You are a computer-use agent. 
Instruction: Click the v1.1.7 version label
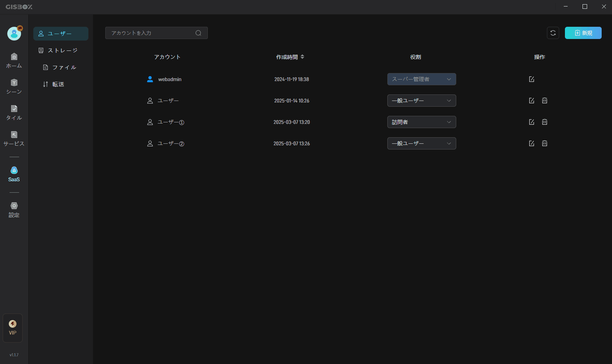click(x=14, y=355)
